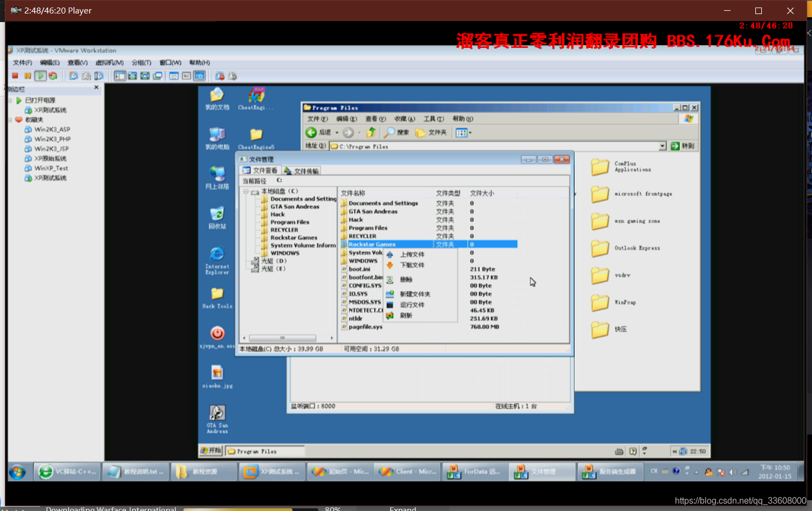Close the VMware sidebar panel
The width and height of the screenshot is (812, 511).
click(x=97, y=87)
